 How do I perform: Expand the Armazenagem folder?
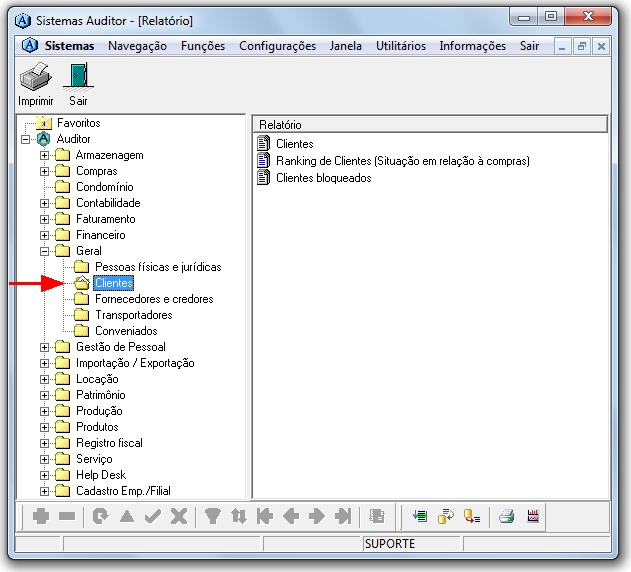point(44,155)
